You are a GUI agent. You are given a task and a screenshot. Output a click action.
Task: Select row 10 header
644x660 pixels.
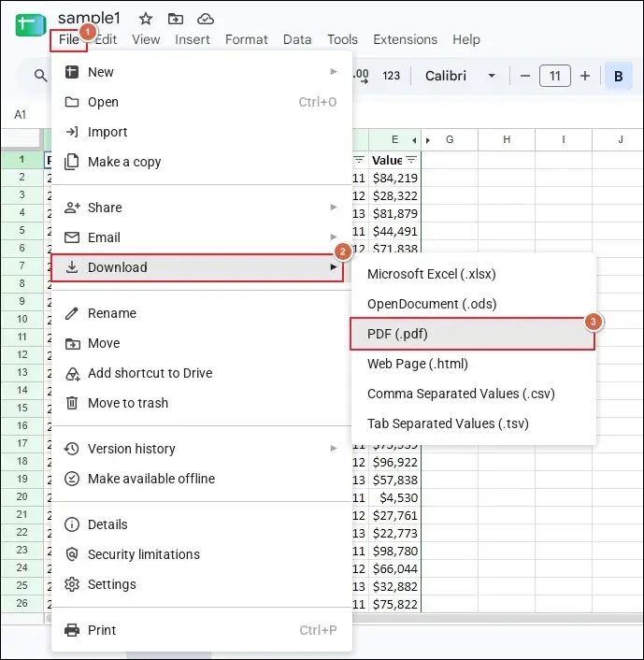(21, 319)
